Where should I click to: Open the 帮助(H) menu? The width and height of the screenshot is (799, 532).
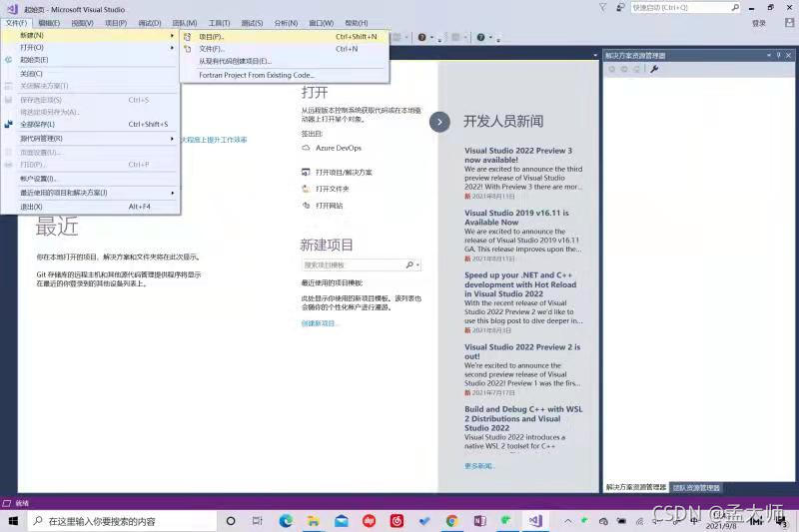click(x=357, y=23)
